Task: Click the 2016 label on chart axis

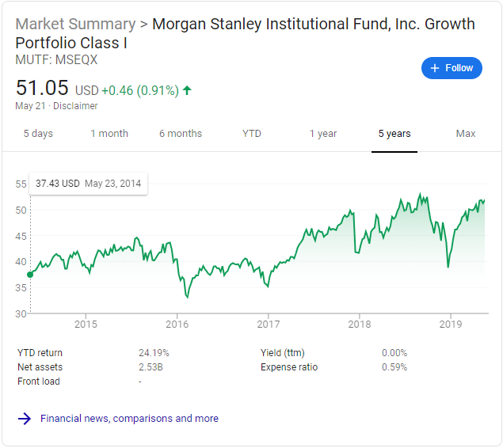Action: pyautogui.click(x=177, y=325)
